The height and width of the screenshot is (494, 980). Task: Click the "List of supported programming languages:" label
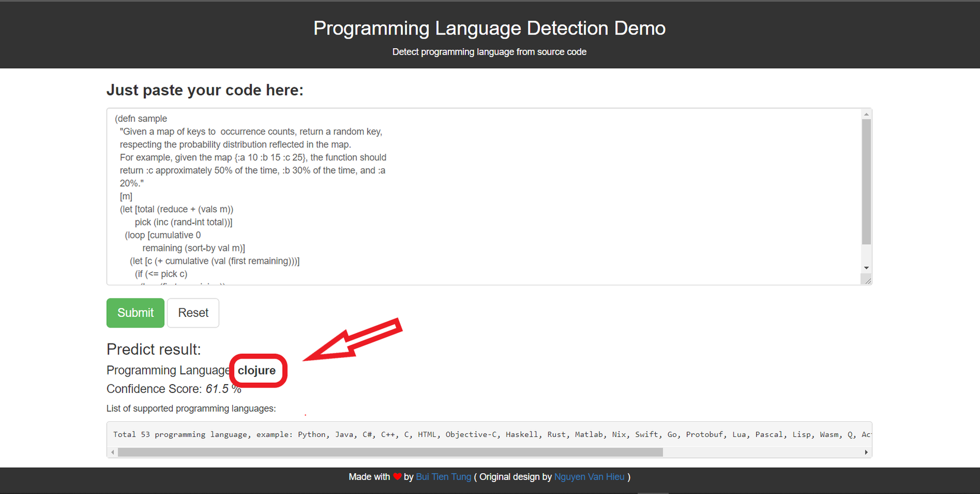click(191, 408)
